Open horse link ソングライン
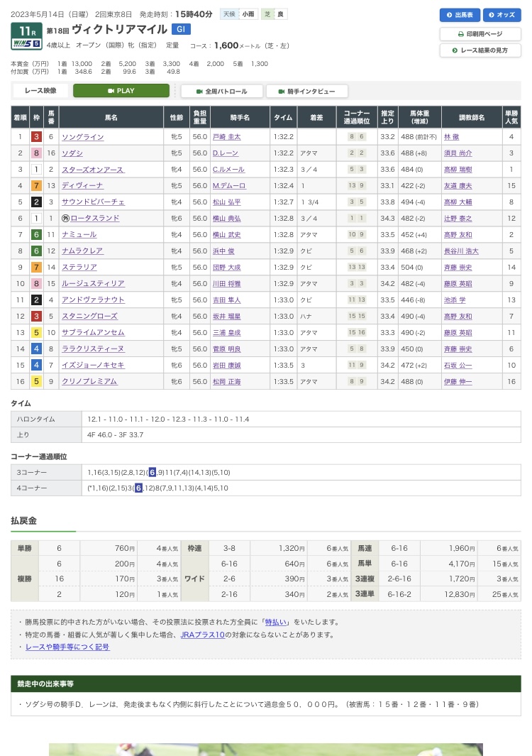532x756 pixels. pos(82,137)
